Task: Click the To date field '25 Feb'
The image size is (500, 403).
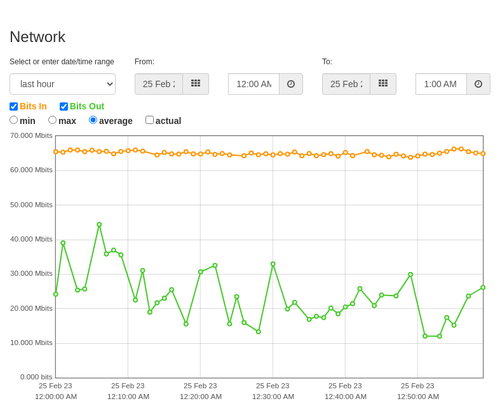Action: [x=346, y=84]
